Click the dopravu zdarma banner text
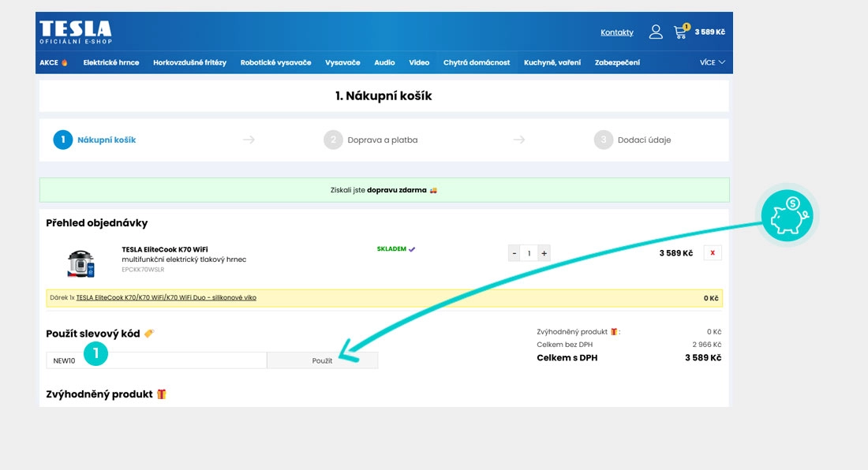The height and width of the screenshot is (470, 868). pos(397,190)
